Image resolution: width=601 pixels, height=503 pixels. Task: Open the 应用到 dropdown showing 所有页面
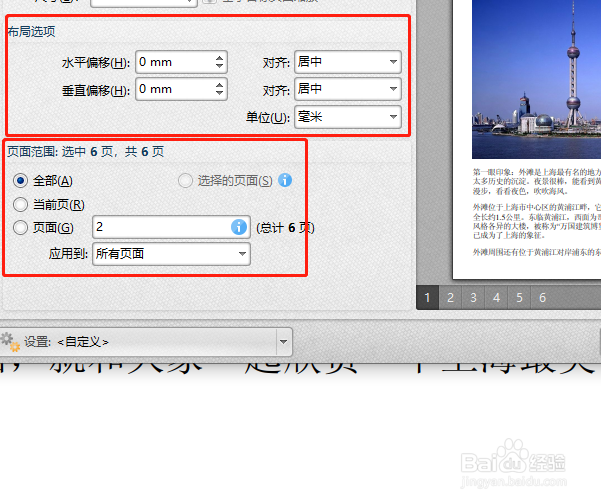coord(171,254)
